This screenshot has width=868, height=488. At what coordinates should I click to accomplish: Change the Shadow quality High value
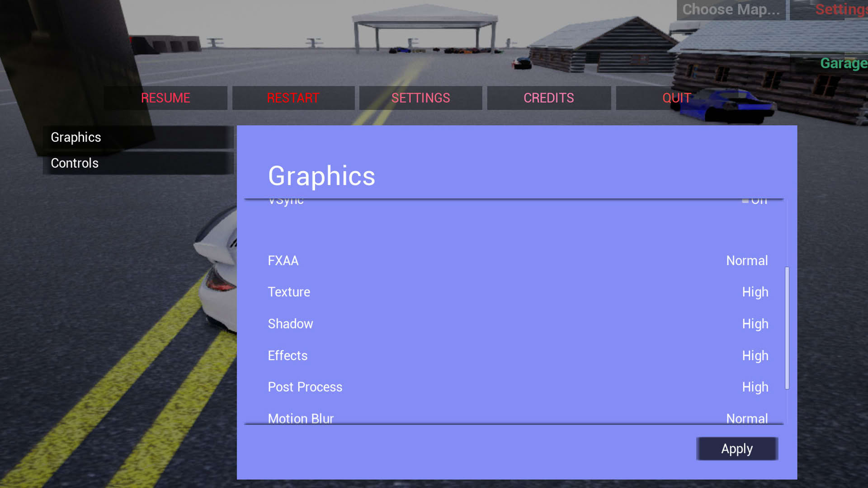coord(755,324)
